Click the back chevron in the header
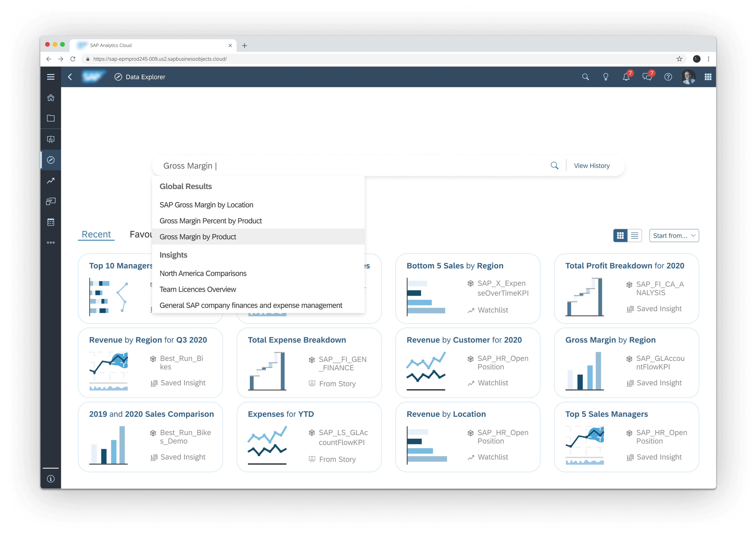The height and width of the screenshot is (533, 756). click(70, 77)
